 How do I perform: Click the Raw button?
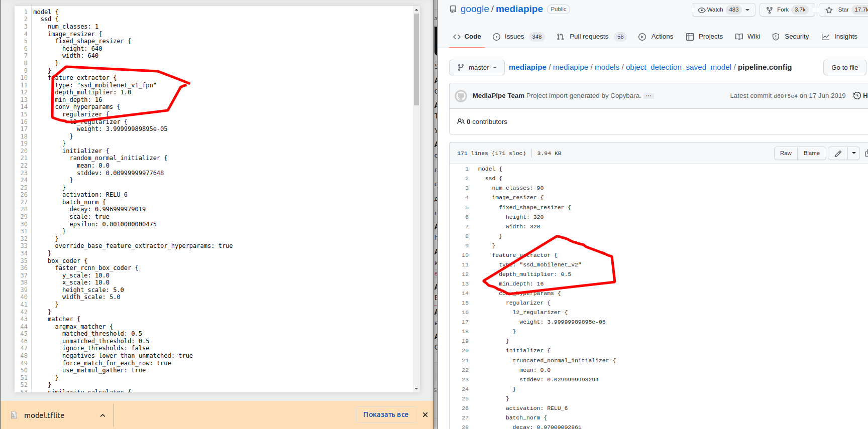[x=786, y=153]
